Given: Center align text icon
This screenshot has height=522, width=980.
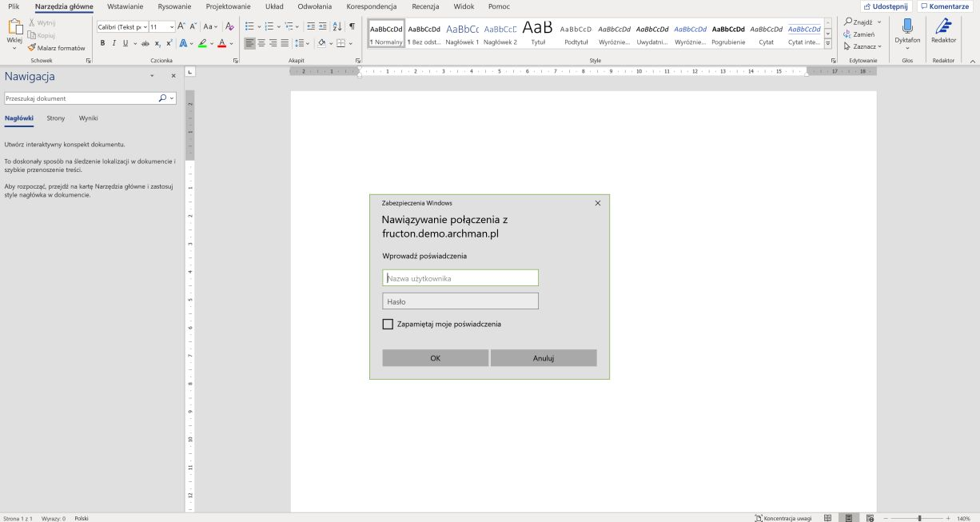Looking at the screenshot, I should click(261, 43).
